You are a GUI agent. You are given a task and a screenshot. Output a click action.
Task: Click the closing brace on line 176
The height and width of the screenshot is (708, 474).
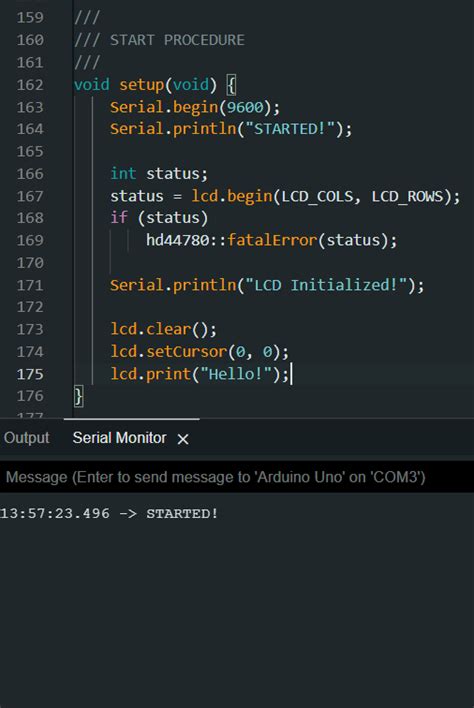tap(78, 396)
